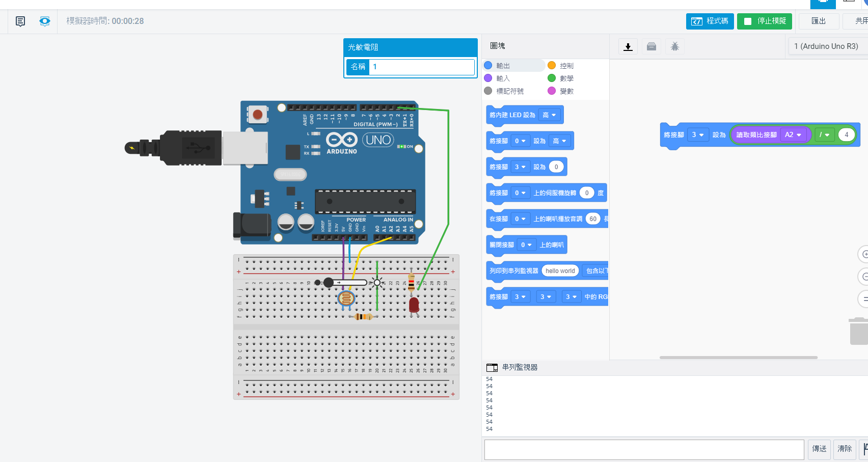The image size is (868, 462).
Task: Toggle the eye visibility icon in toolbar
Action: coord(45,21)
